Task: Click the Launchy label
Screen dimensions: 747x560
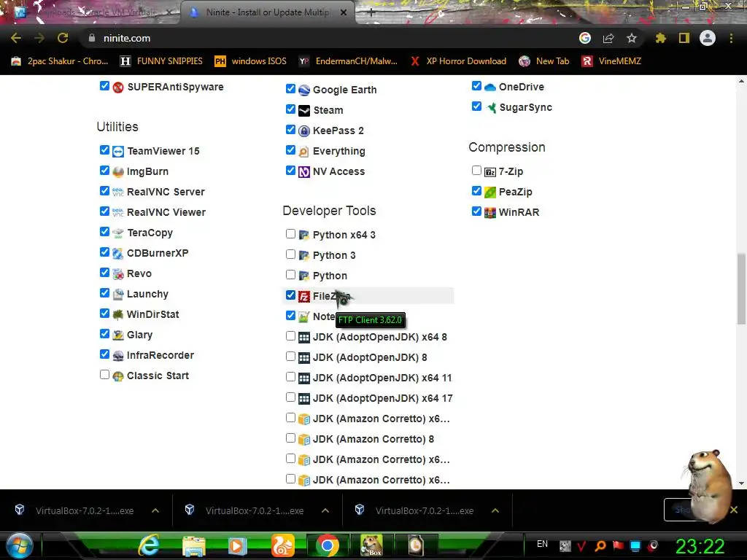Action: (x=147, y=295)
